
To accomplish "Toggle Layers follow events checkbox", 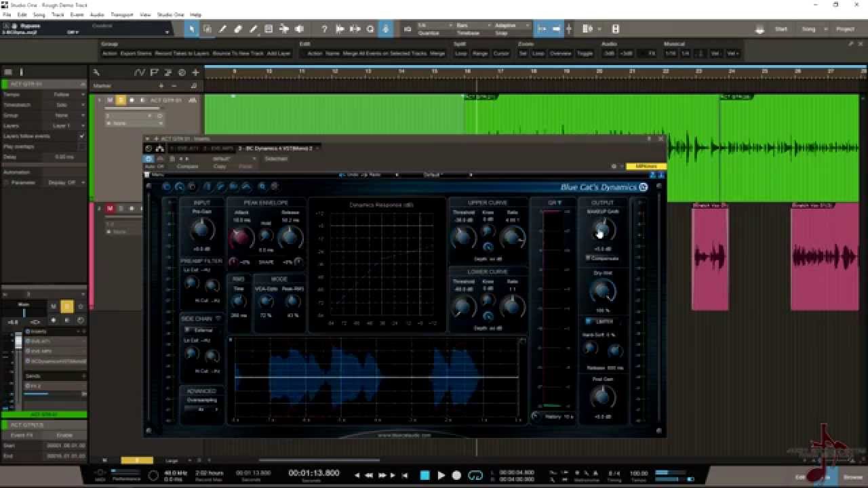I will point(82,136).
